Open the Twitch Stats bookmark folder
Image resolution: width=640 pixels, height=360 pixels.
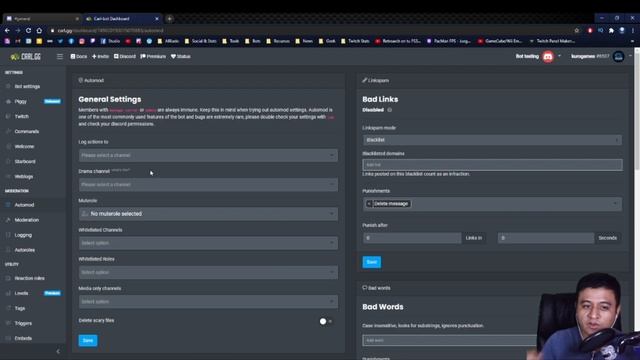pos(356,41)
